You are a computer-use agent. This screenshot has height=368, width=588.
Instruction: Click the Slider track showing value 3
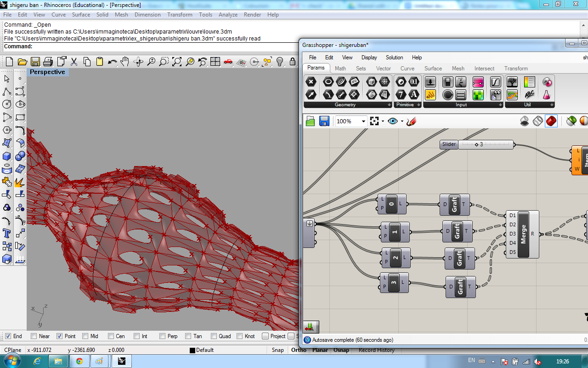coord(486,144)
